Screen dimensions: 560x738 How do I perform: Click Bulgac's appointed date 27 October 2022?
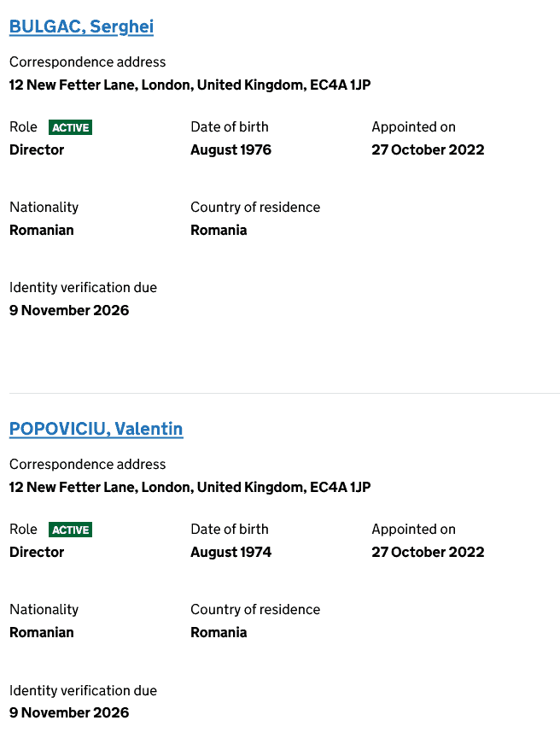tap(428, 149)
